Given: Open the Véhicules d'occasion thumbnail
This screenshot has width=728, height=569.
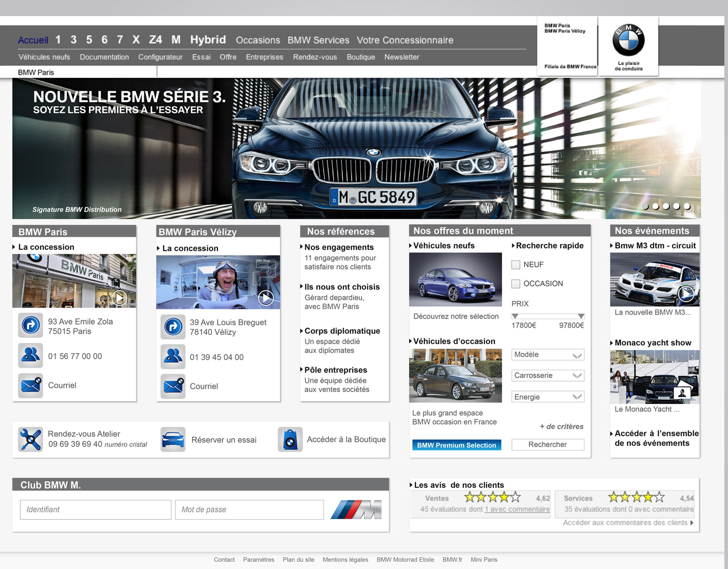Looking at the screenshot, I should (x=455, y=375).
